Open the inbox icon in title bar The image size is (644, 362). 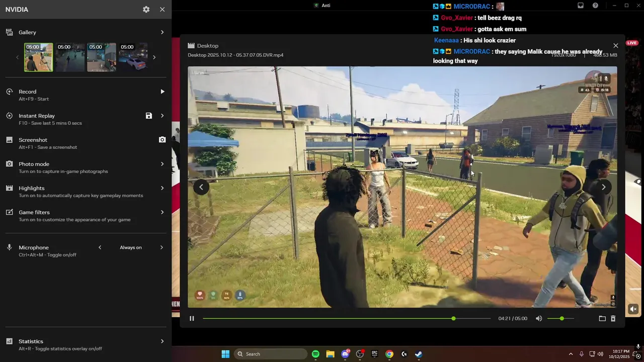click(x=581, y=6)
